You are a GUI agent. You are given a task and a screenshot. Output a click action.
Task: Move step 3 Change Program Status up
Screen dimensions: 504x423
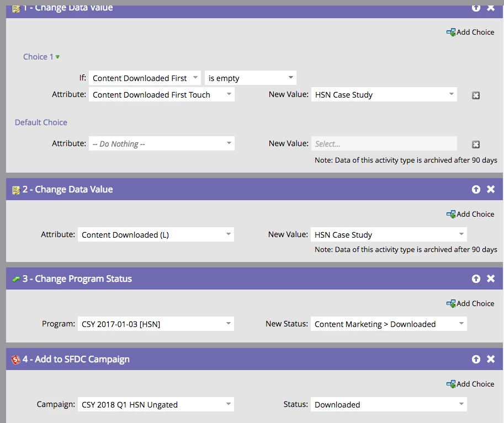[x=476, y=279]
